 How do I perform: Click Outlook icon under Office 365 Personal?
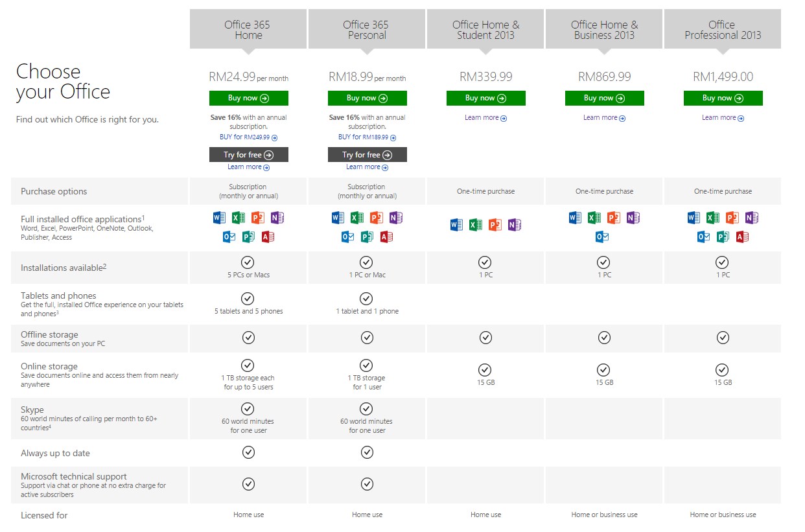pos(347,237)
